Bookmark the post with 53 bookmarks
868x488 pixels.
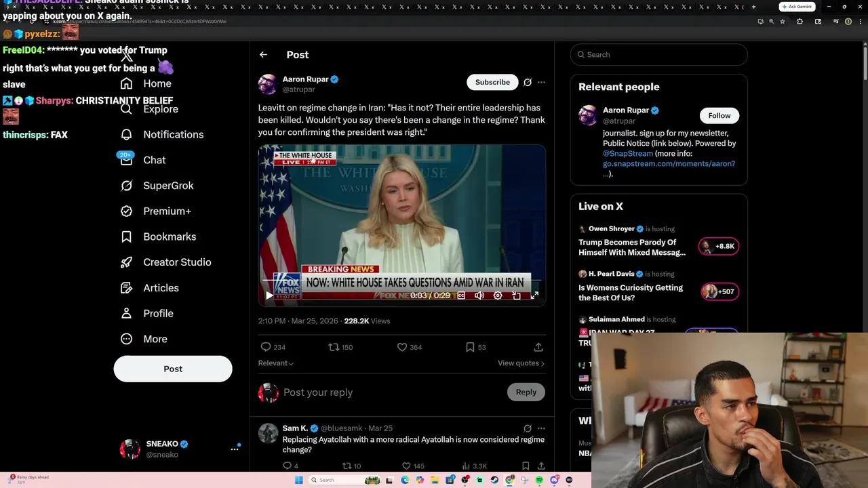click(470, 347)
